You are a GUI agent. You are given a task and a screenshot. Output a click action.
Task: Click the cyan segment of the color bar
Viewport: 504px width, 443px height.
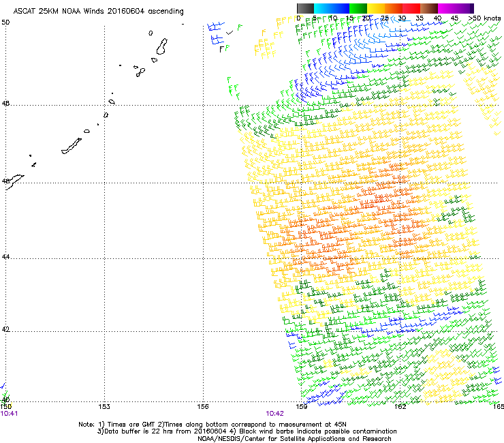tap(323, 8)
